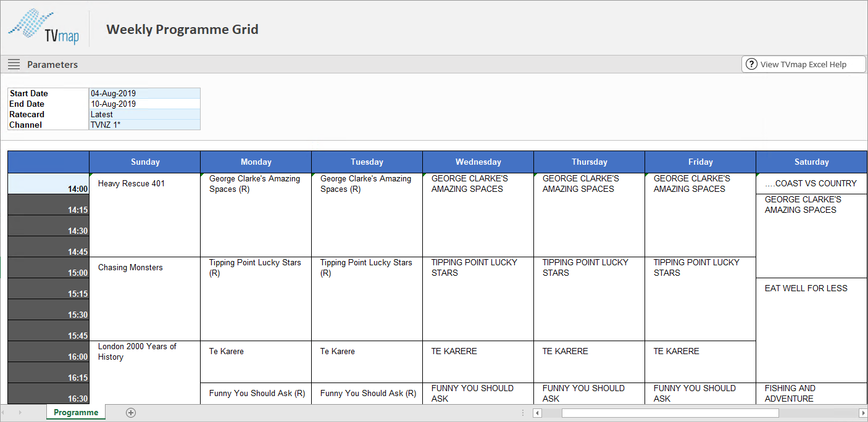Click sheet tab next arrow
The width and height of the screenshot is (868, 422).
(21, 413)
